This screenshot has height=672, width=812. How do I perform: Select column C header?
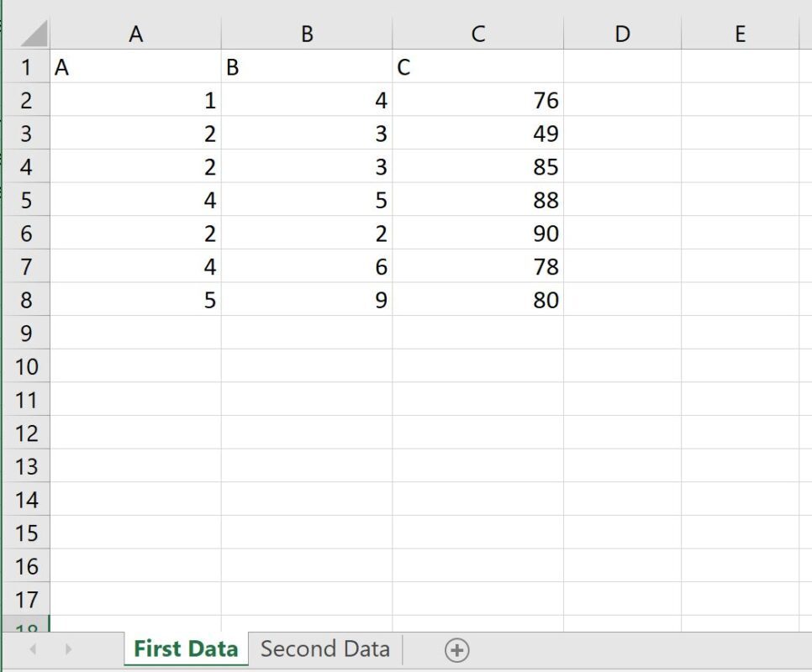pos(478,34)
